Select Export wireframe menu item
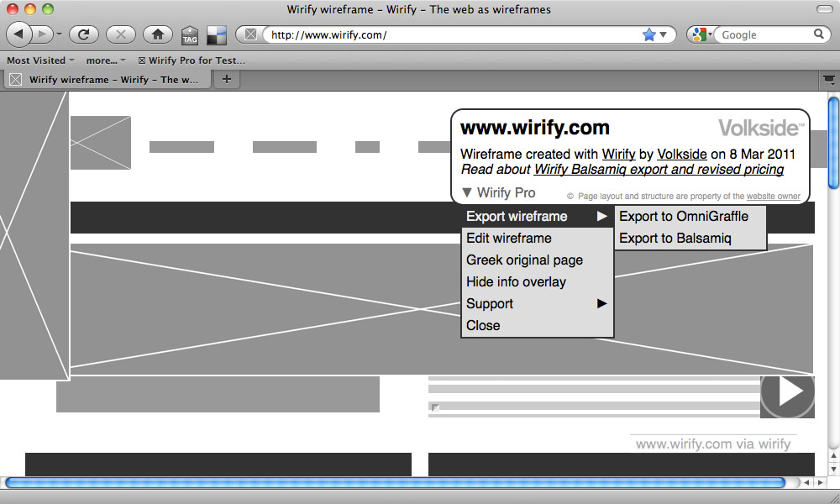Viewport: 840px width, 504px height. pos(537,217)
